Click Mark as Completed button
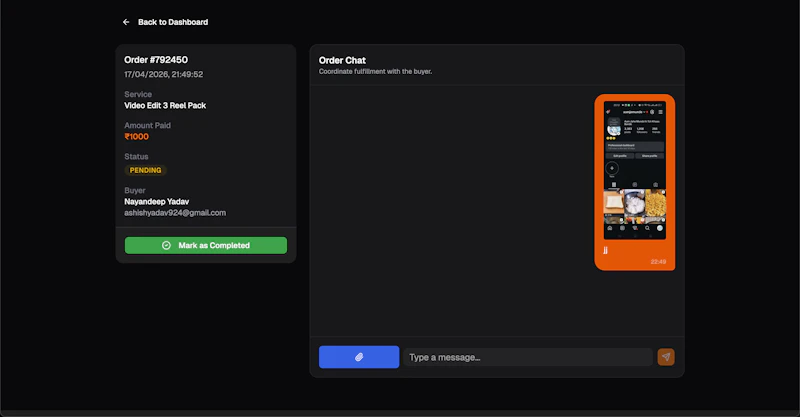This screenshot has width=800, height=417. pos(206,246)
